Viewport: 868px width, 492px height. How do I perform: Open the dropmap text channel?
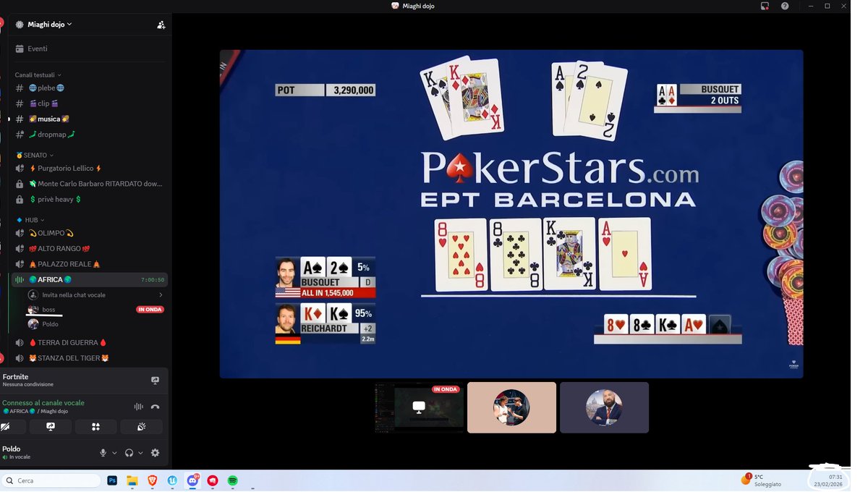coord(92,134)
